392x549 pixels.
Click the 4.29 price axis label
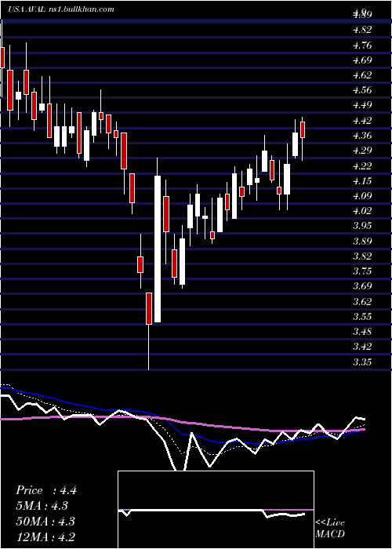click(x=362, y=151)
